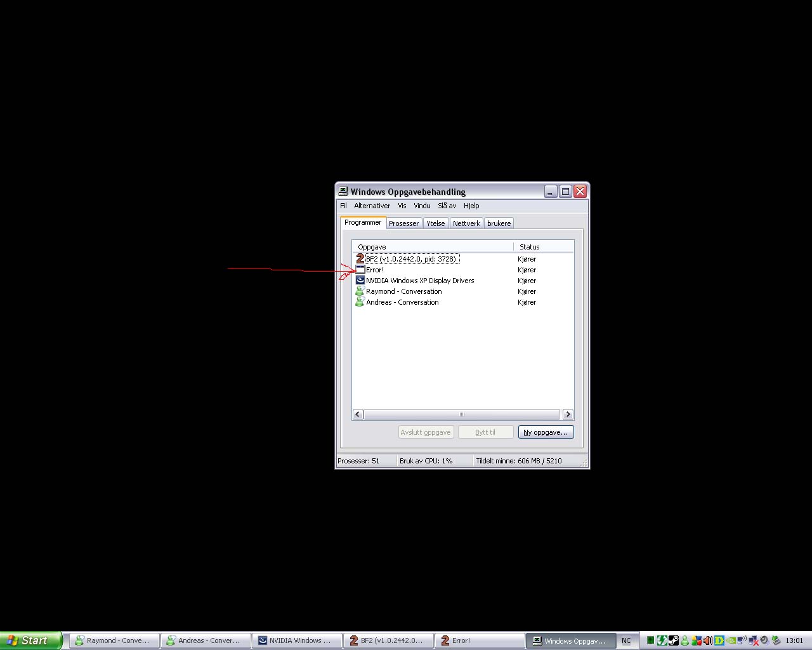The height and width of the screenshot is (650, 812).
Task: Click the disconnected network tray icon with red X
Action: [x=753, y=640]
